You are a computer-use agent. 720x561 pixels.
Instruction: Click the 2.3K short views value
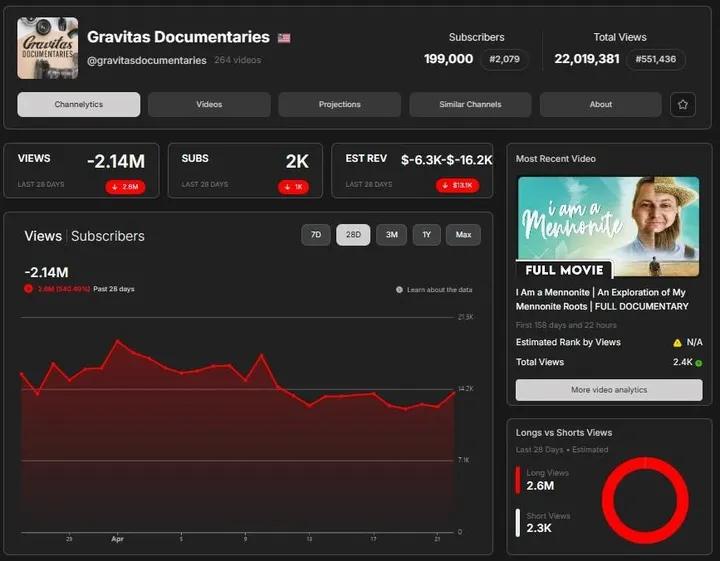pyautogui.click(x=539, y=528)
